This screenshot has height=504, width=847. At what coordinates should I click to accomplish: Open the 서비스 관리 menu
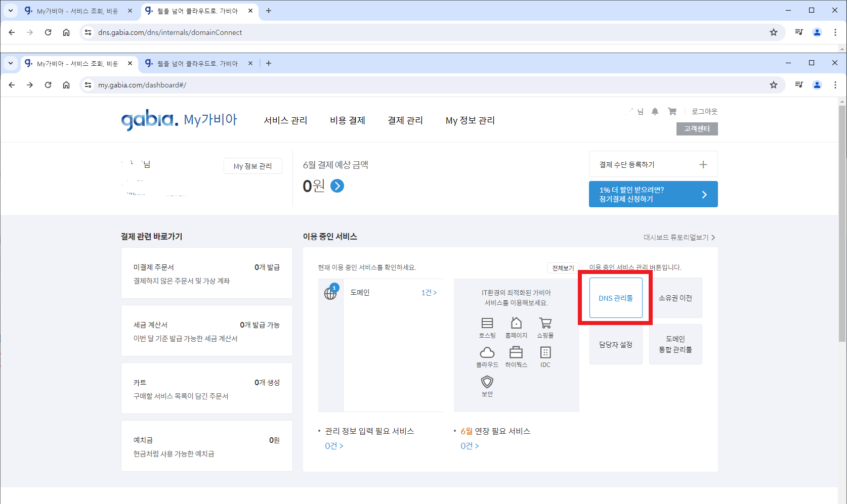285,120
